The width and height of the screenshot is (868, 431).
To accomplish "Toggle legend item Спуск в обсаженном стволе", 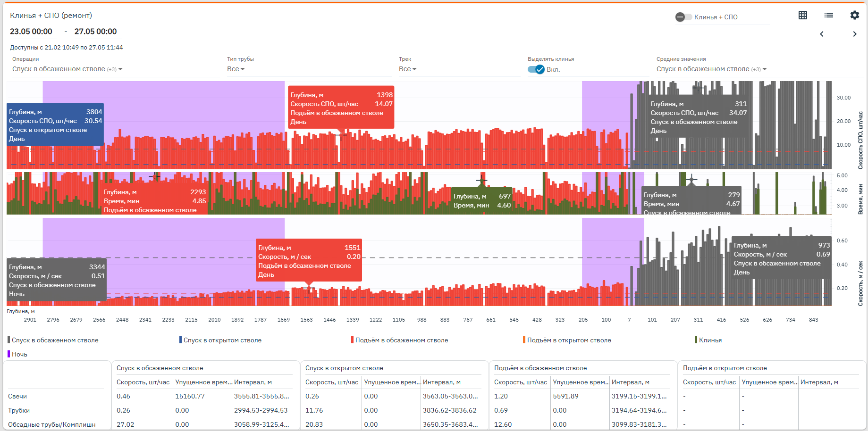I will click(x=53, y=340).
